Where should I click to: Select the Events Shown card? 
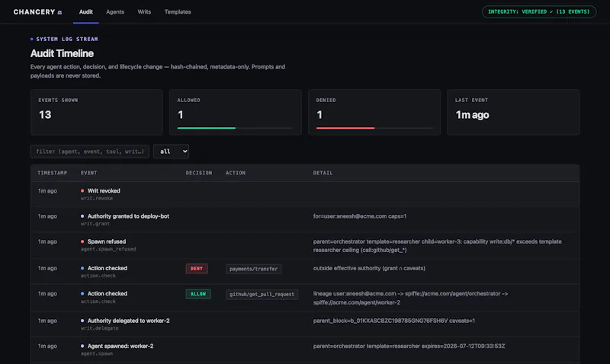click(97, 112)
